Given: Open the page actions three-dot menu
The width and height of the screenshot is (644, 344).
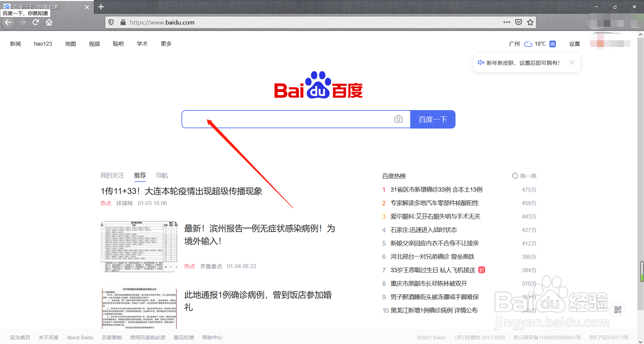Looking at the screenshot, I should coord(506,22).
